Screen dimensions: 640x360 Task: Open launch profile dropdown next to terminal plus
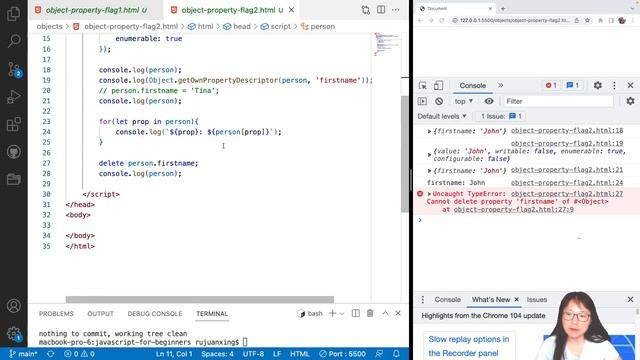coord(342,313)
